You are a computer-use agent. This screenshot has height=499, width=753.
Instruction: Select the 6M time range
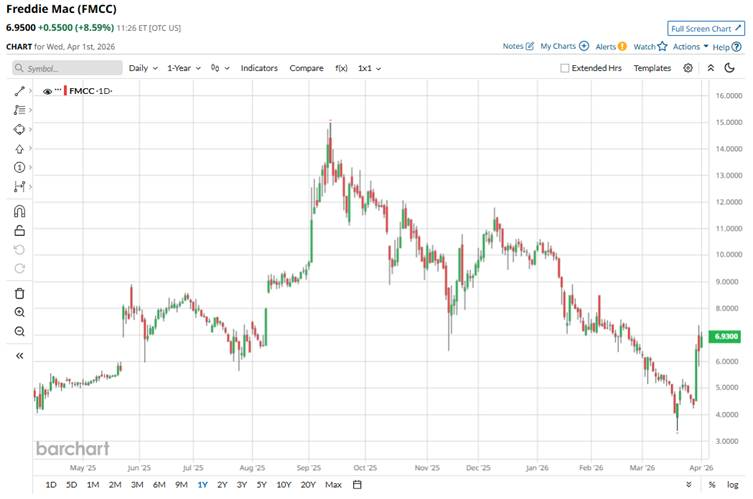[x=159, y=485]
